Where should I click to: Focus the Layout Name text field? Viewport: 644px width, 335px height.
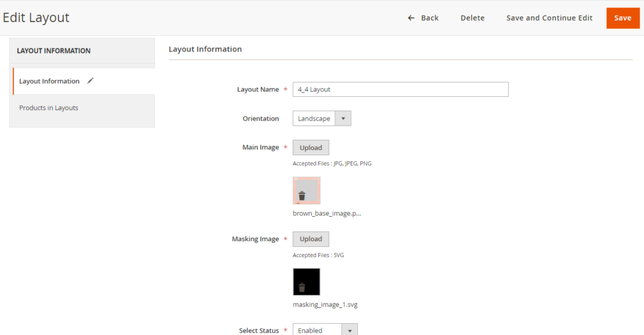(400, 89)
